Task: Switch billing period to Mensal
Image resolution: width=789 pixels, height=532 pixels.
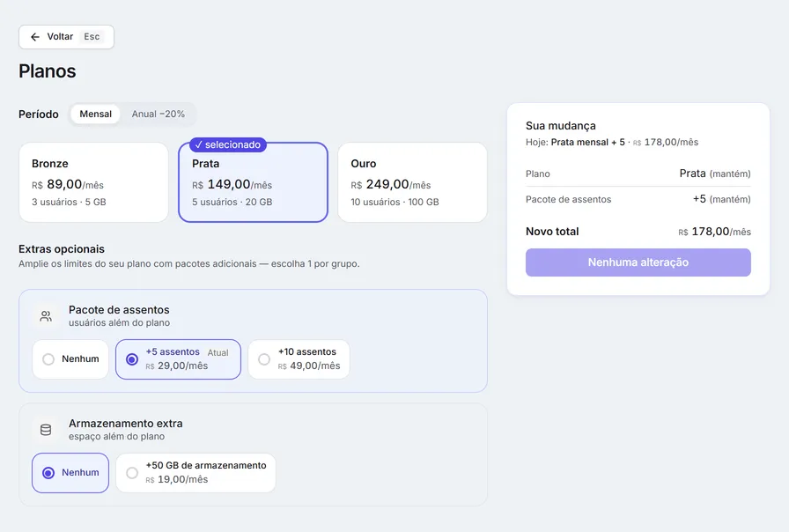Action: point(96,115)
